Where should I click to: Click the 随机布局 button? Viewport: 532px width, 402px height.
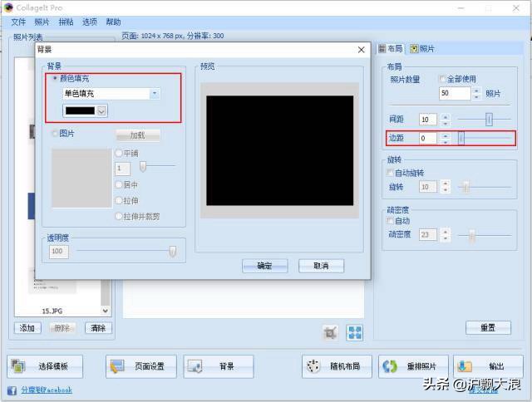pos(337,366)
